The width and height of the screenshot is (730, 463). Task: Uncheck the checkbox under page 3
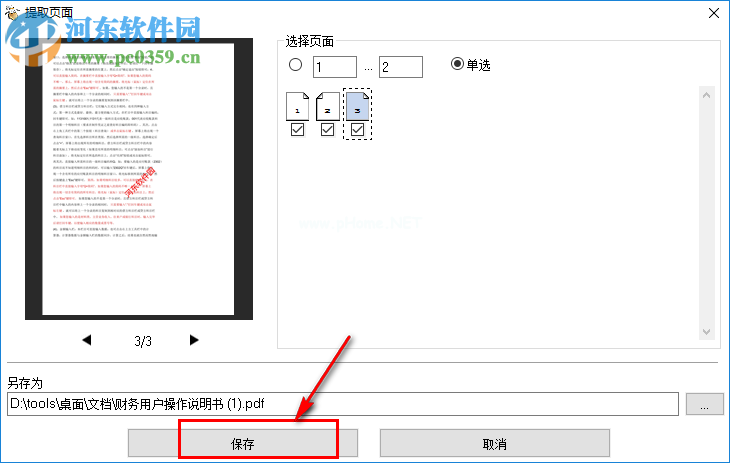(358, 129)
